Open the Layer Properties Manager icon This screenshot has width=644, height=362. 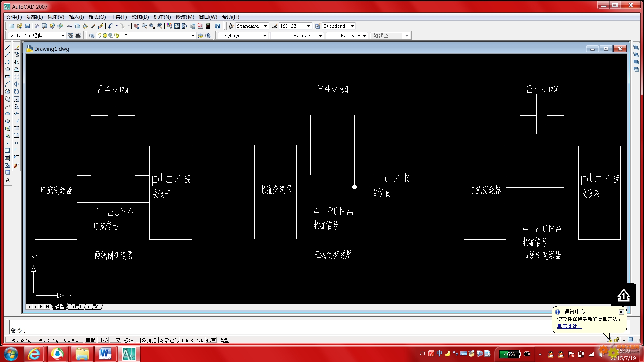[x=92, y=36]
